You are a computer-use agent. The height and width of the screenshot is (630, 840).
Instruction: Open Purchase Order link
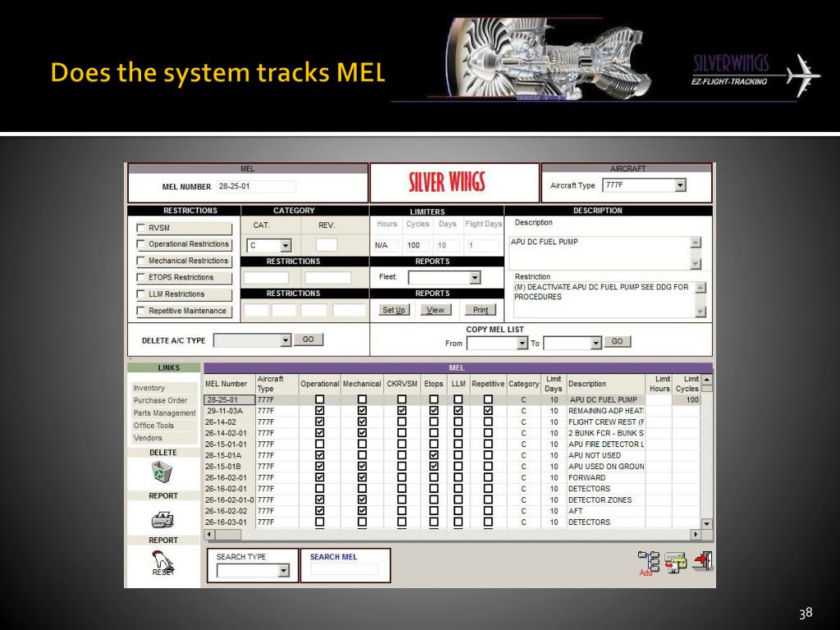click(x=160, y=400)
